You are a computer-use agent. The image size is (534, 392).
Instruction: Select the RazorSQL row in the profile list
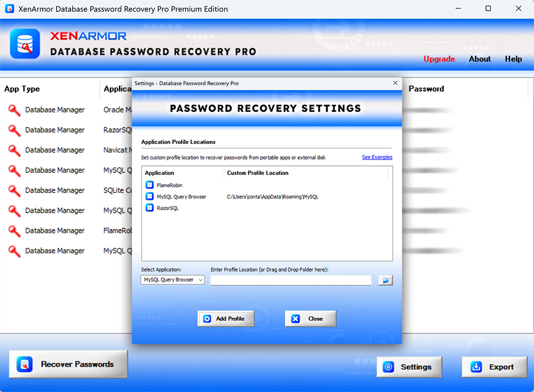[x=267, y=208]
